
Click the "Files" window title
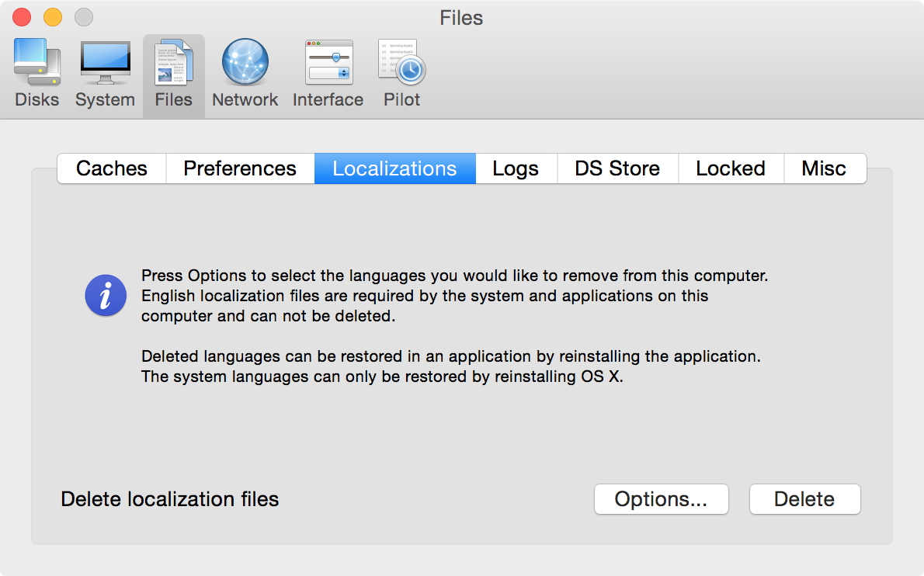pos(461,17)
